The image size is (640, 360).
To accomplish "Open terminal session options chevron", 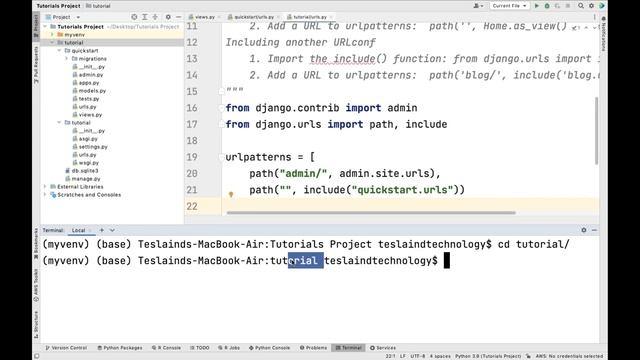I will pyautogui.click(x=112, y=230).
